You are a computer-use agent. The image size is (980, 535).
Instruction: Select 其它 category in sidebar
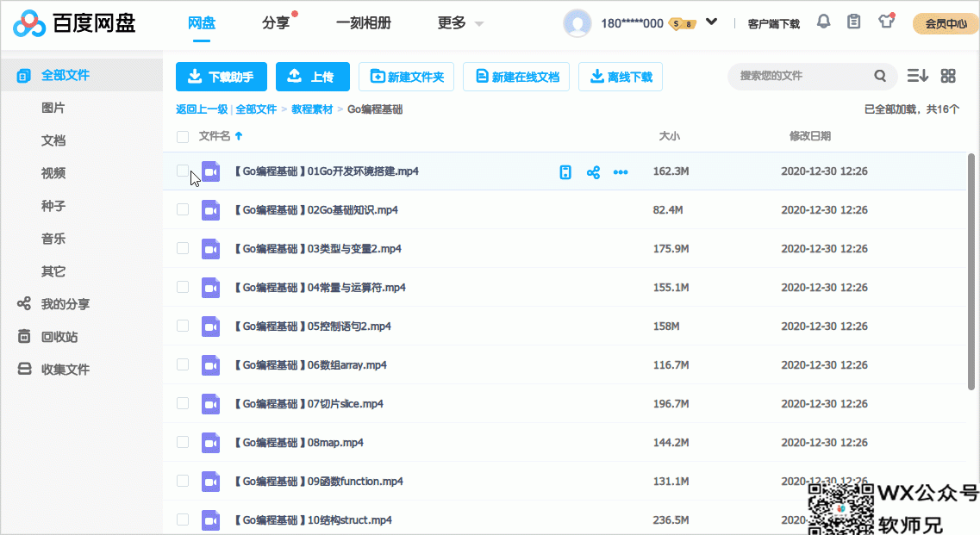pyautogui.click(x=53, y=271)
